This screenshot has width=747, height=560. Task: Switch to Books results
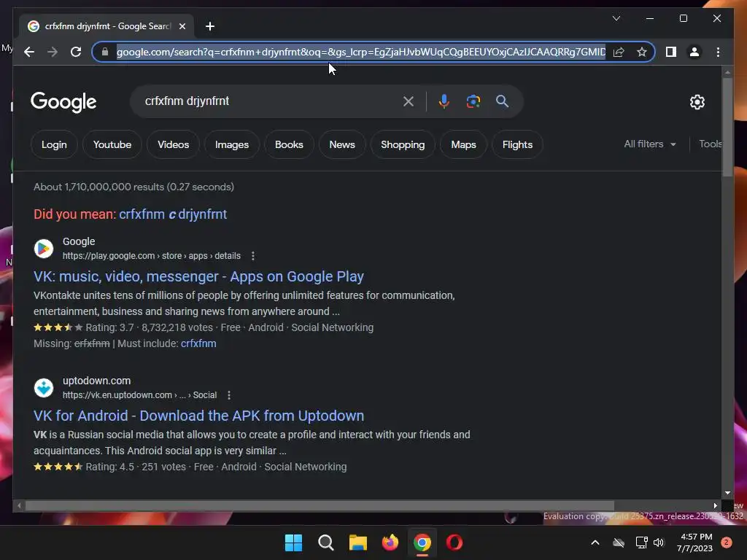tap(289, 144)
